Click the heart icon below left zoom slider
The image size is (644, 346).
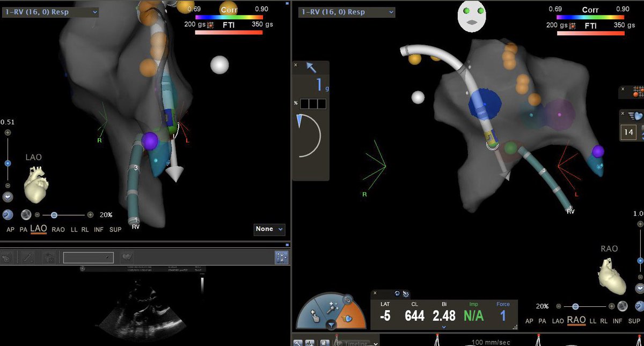point(8,197)
